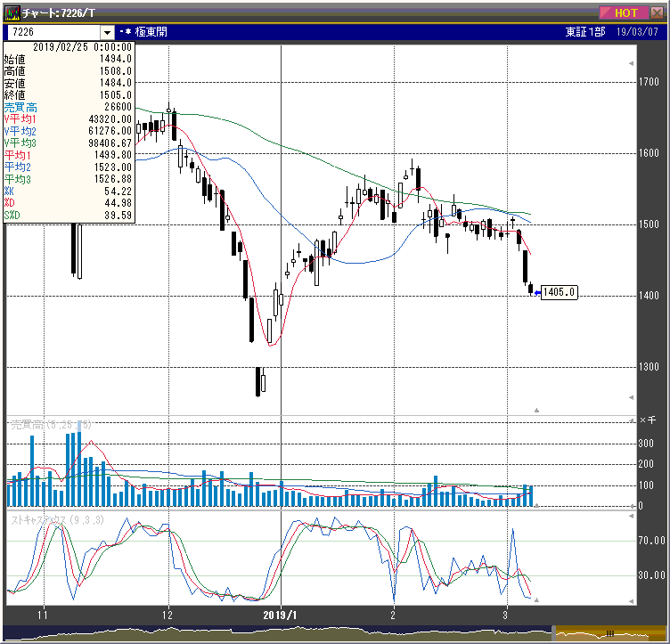The image size is (670, 644).
Task: Click the 1300 price axis label
Action: point(649,367)
